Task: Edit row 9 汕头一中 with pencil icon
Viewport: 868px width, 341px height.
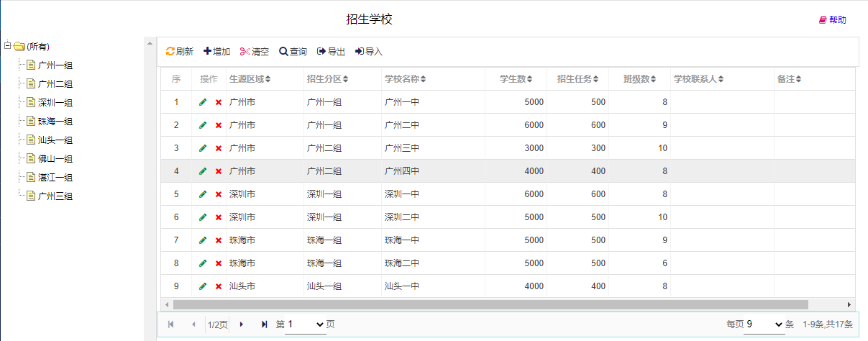Action: [x=203, y=286]
